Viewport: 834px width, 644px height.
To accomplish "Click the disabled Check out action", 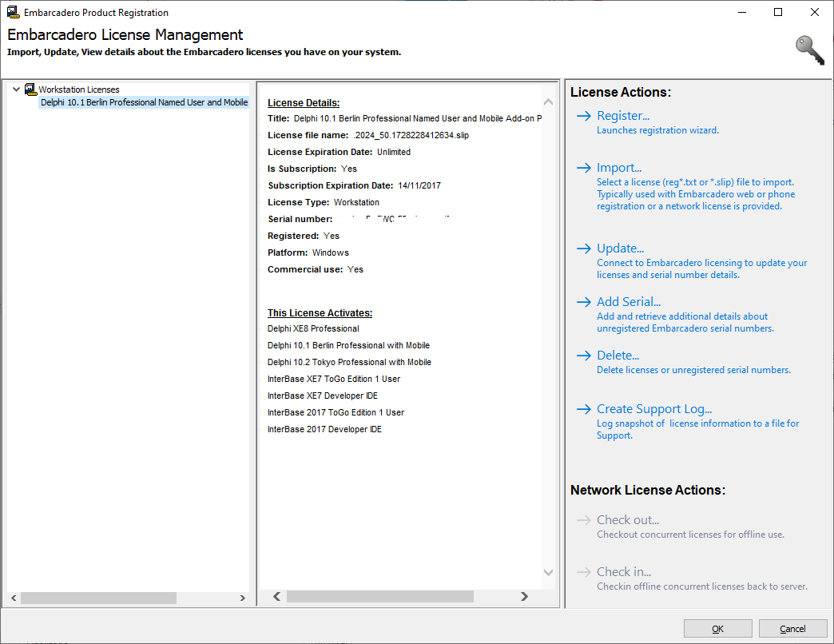I will (628, 519).
